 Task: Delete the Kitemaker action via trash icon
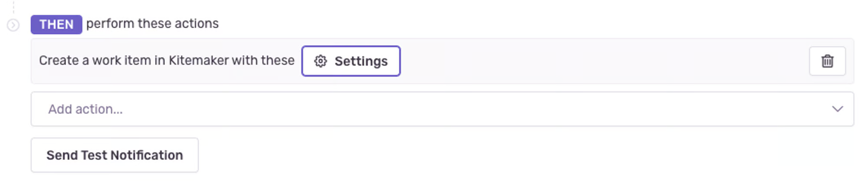(827, 61)
